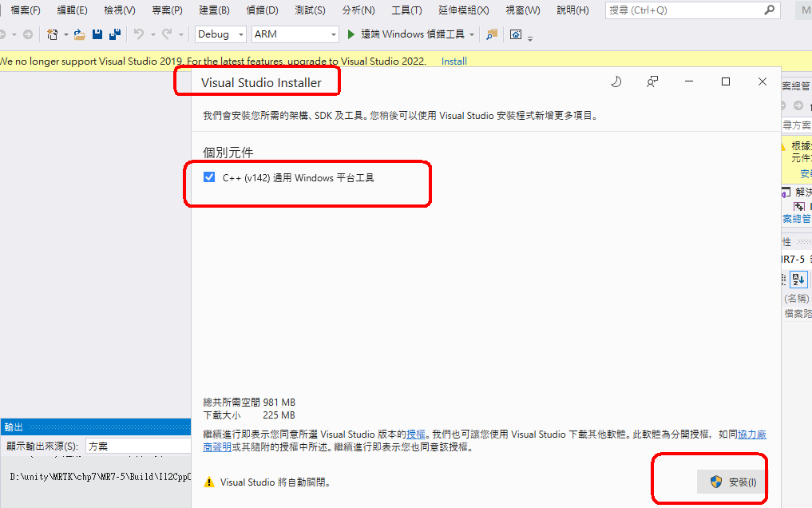Screen dimensions: 812x508
Task: Click the window home toolbar icon
Action: pyautogui.click(x=516, y=34)
